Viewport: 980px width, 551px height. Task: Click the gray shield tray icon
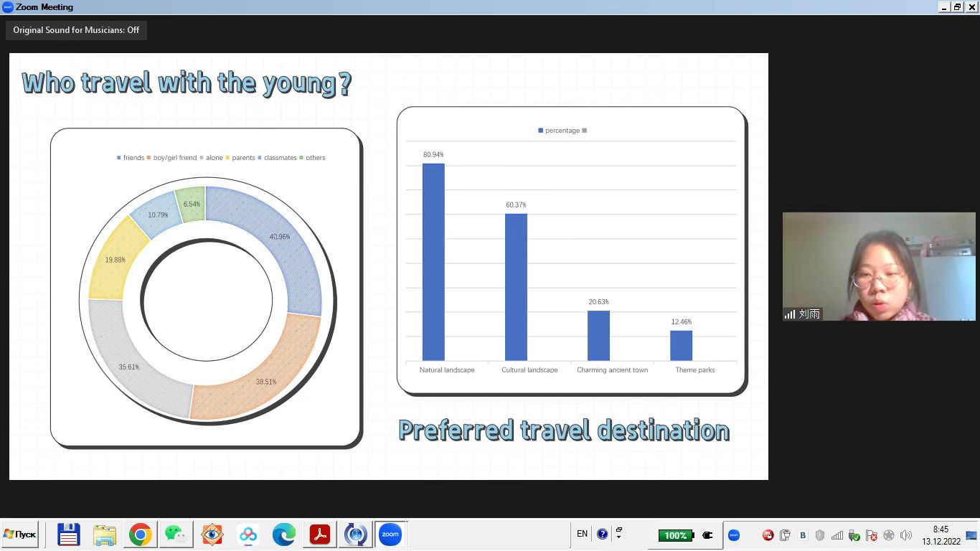(820, 535)
